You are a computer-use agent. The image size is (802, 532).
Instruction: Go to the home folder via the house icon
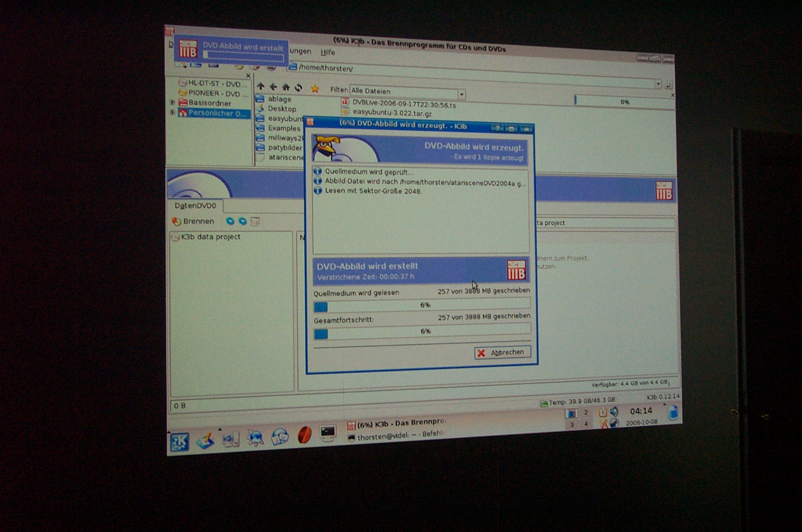point(286,87)
